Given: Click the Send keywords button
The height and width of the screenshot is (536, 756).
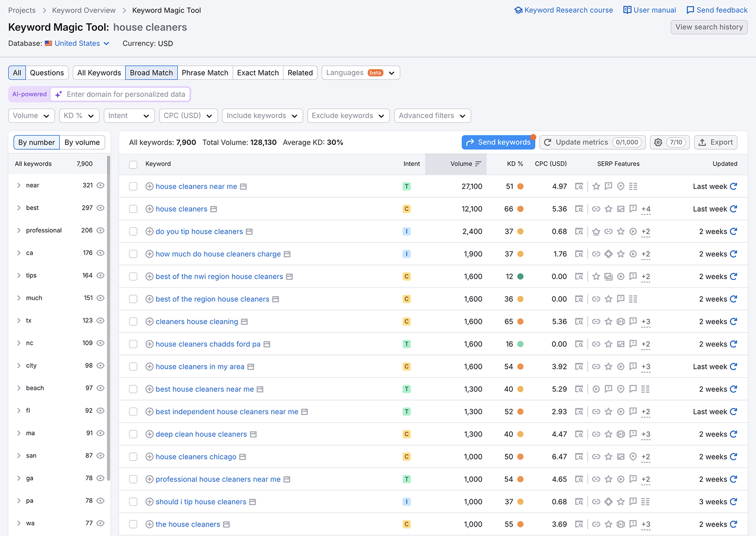Looking at the screenshot, I should point(498,142).
